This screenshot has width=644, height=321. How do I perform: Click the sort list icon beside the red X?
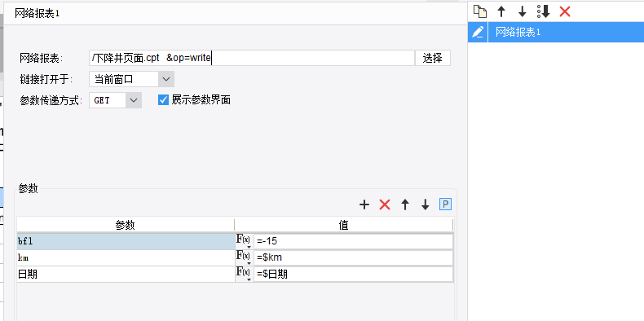[x=544, y=11]
